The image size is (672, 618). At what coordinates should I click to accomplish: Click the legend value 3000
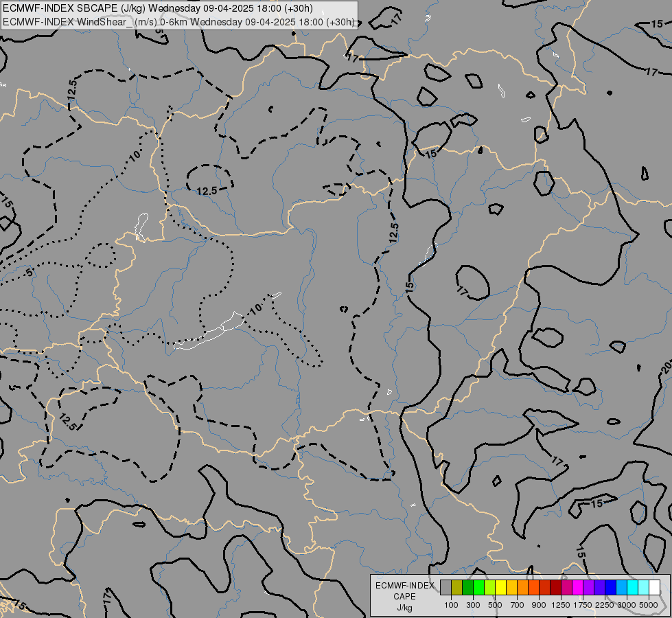click(x=626, y=605)
